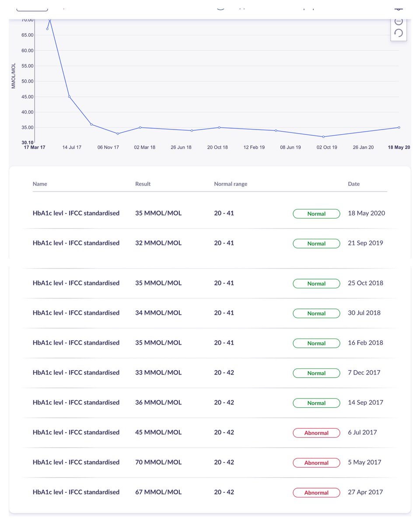Zoom out the chart with the minus icon
This screenshot has width=420, height=525.
399,21
